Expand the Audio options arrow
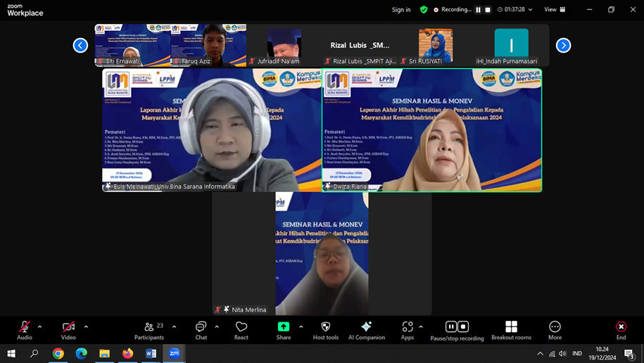644x363 pixels. [40, 326]
